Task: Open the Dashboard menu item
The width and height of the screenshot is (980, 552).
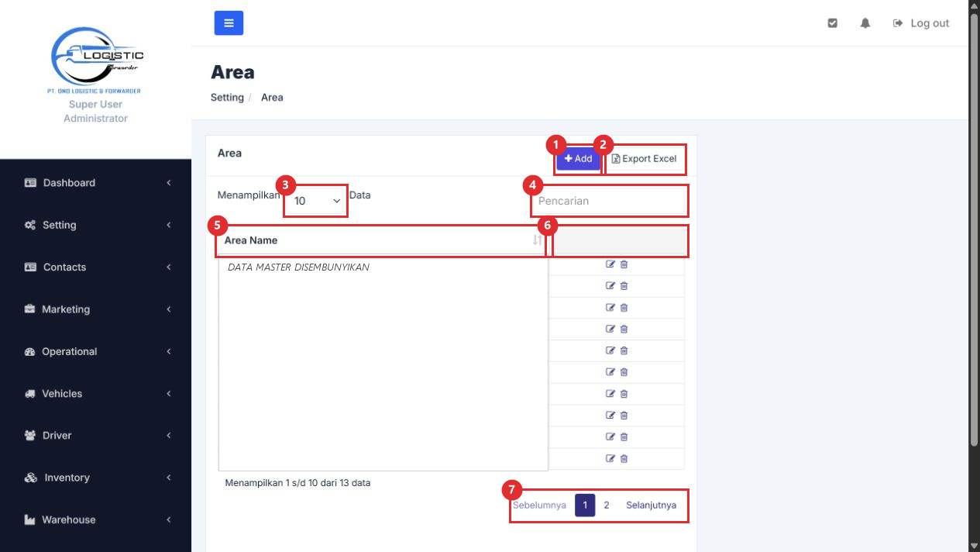Action: (x=95, y=183)
